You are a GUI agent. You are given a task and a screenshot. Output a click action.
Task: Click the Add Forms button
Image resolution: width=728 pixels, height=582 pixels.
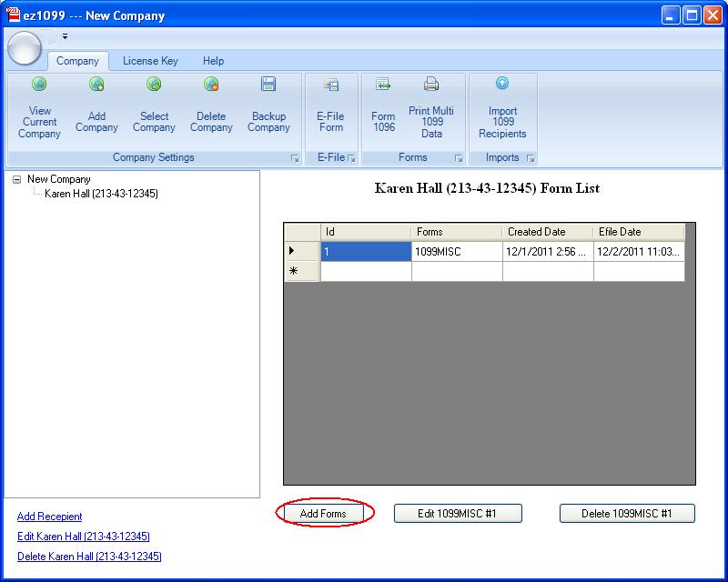323,513
